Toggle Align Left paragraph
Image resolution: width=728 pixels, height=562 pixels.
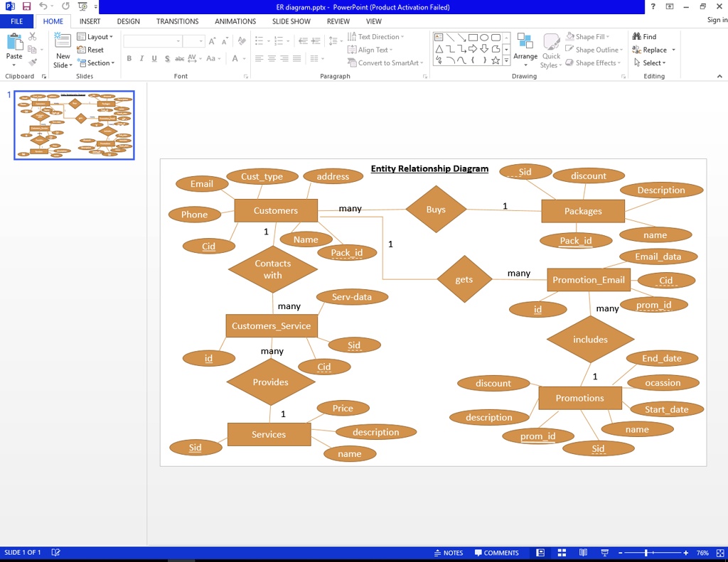point(259,58)
